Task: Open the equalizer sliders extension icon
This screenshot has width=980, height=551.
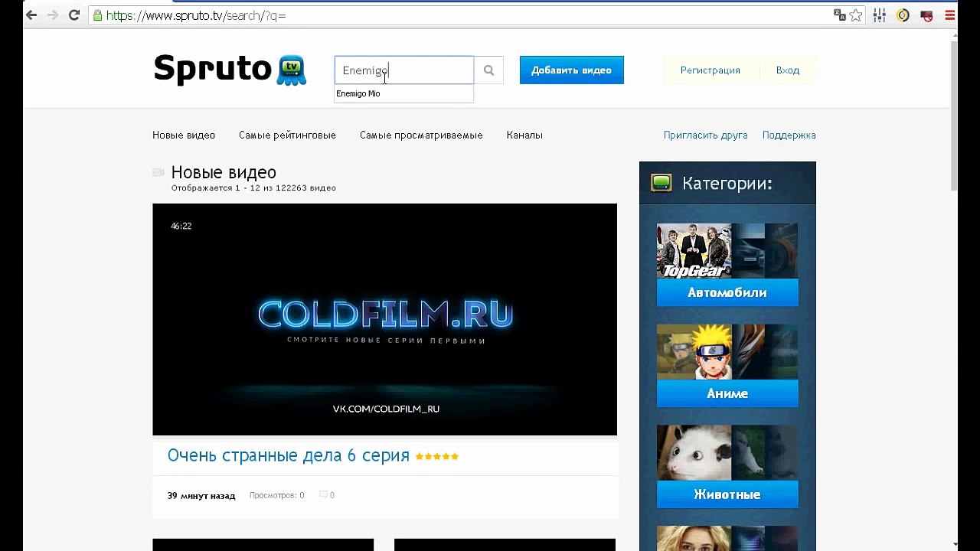Action: point(880,15)
